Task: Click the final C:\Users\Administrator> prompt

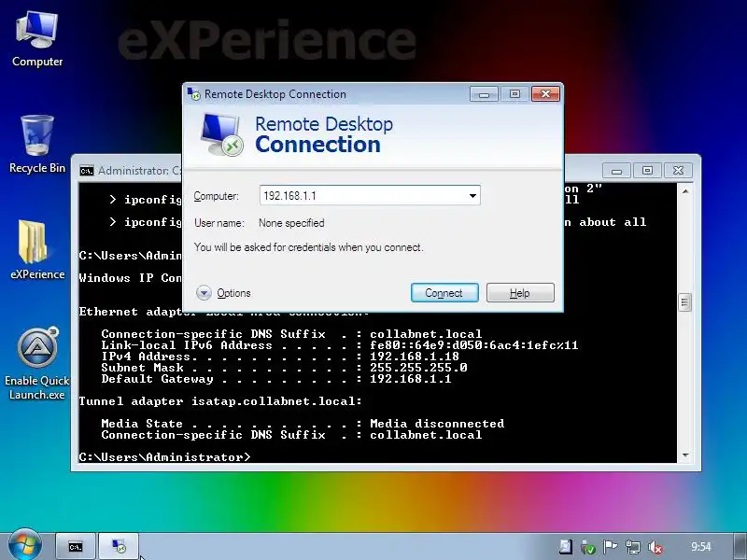Action: (165, 457)
